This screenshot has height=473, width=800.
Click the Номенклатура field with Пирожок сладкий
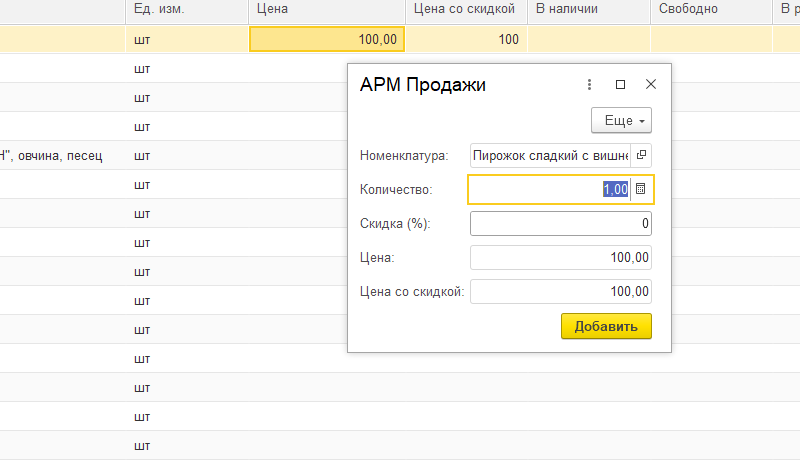coord(551,155)
